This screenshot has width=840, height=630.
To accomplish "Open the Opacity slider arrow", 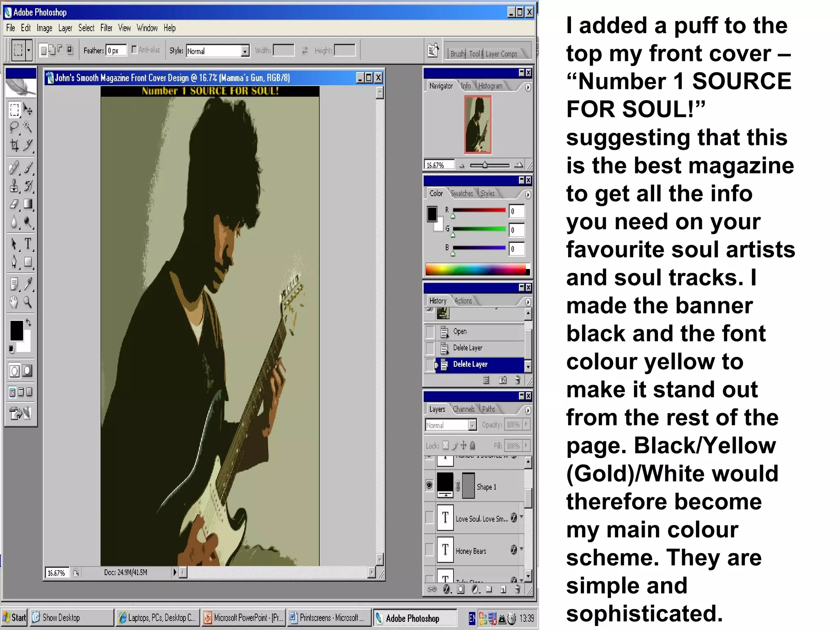I will [526, 424].
